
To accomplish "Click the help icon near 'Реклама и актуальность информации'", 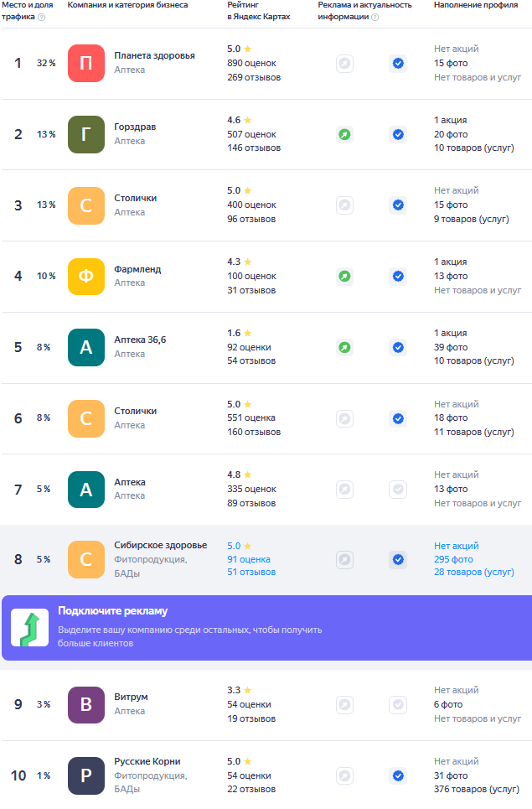I will tap(374, 17).
